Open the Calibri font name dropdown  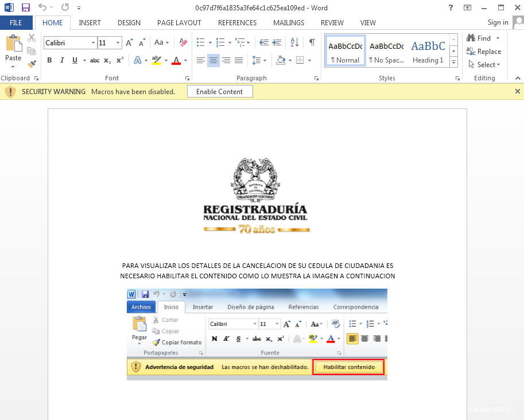pyautogui.click(x=93, y=43)
